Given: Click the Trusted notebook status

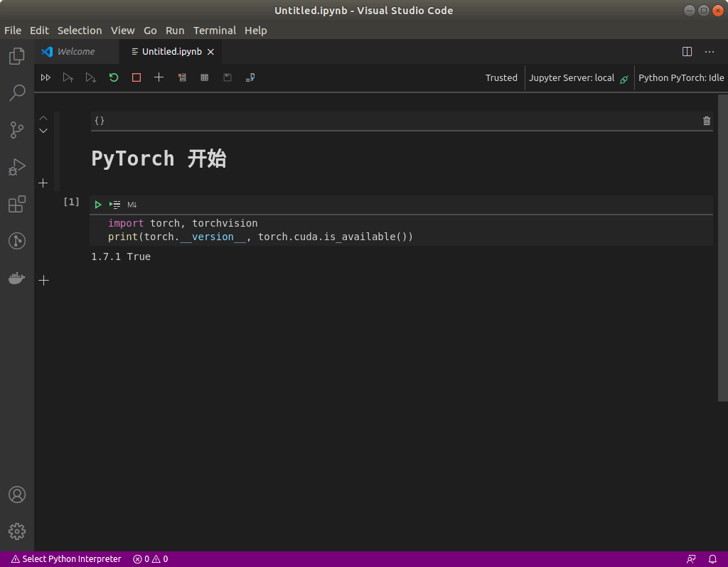Looking at the screenshot, I should pos(501,78).
